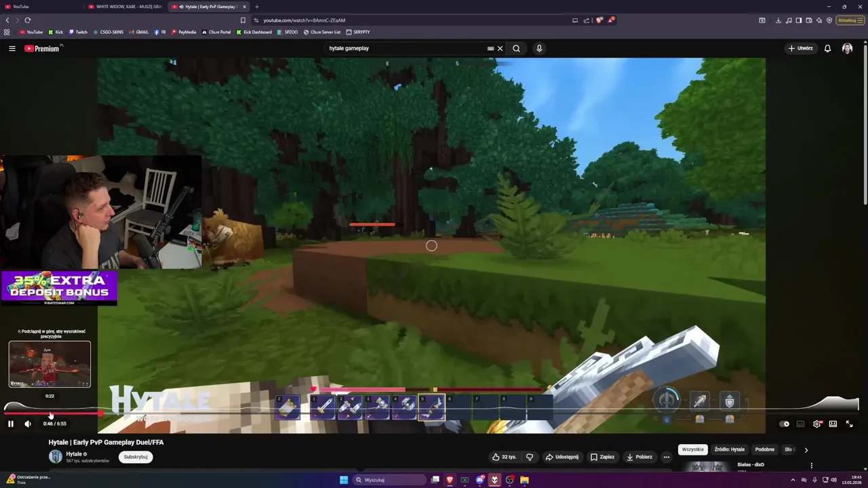Screen dimensions: 868x488
Task: Open the Kick Dashboard bookmark
Action: tap(254, 32)
